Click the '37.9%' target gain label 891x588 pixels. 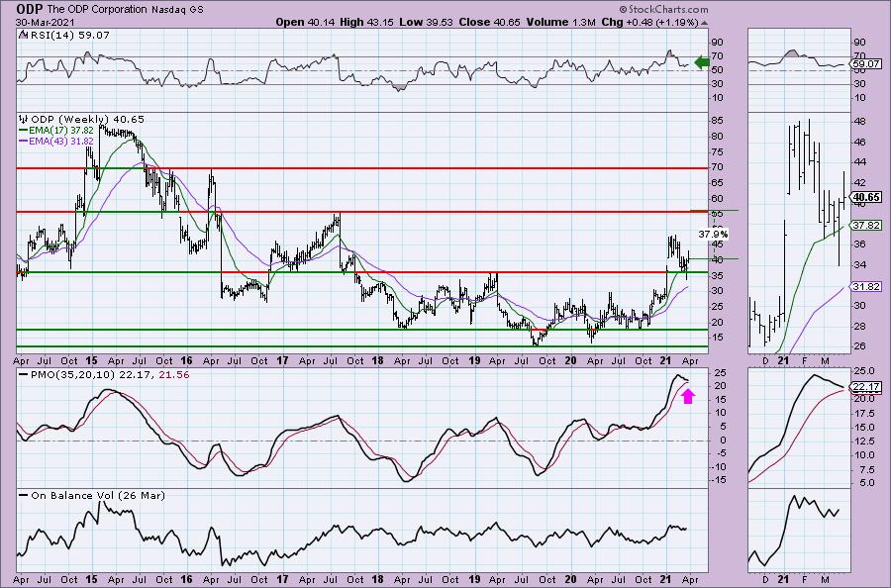pos(713,234)
